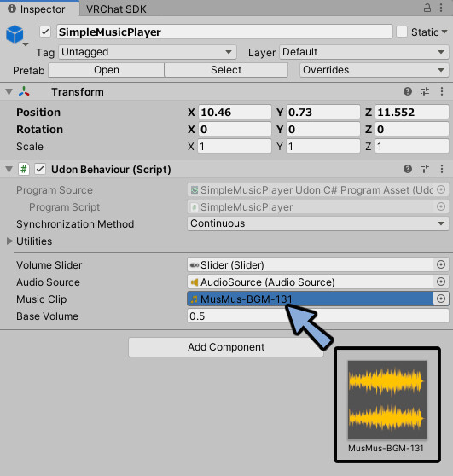Disable the Udon Behaviour script checkbox
The image size is (453, 476).
40,169
